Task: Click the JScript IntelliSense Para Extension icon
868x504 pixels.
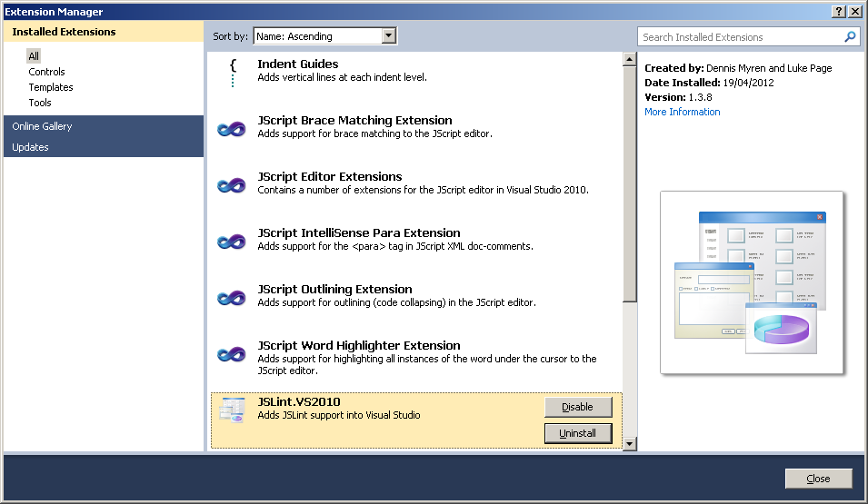Action: [x=232, y=242]
